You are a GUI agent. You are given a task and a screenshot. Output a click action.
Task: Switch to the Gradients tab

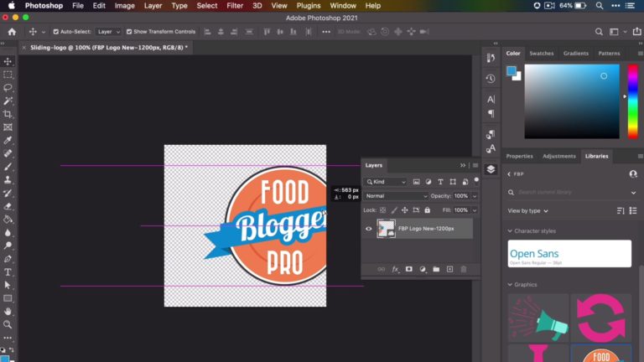point(576,54)
